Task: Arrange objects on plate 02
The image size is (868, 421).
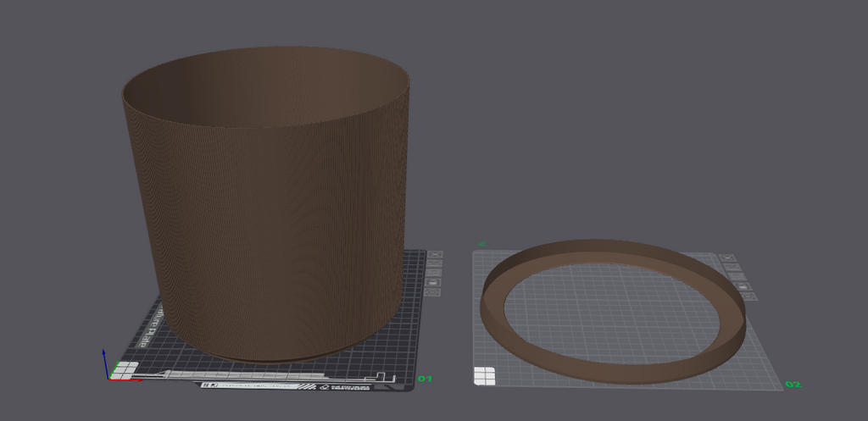Action: pos(737,276)
